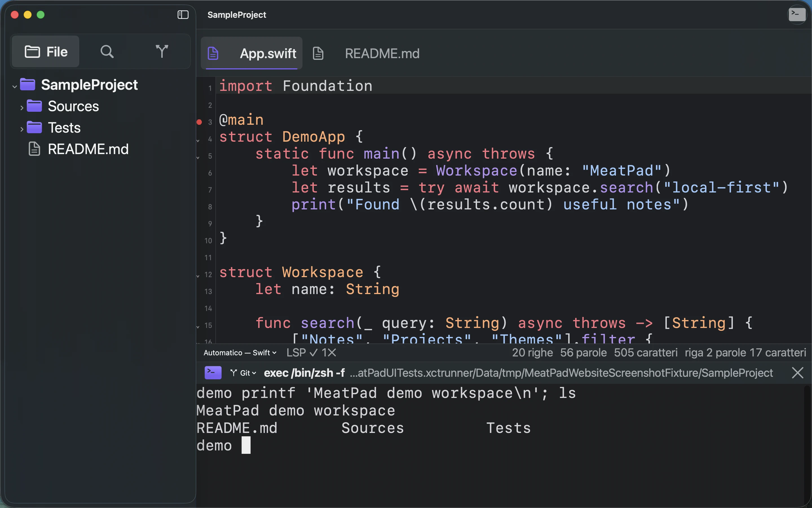Toggle the sidebar panel icon
Viewport: 812px width, 508px height.
[x=183, y=15]
